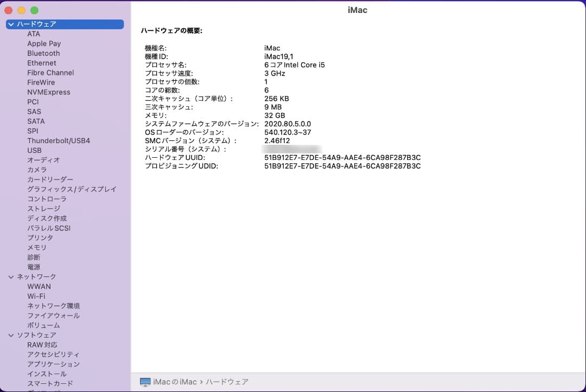586x392 pixels.
Task: Click ハードウェア in the breadcrumb path
Action: coord(227,382)
